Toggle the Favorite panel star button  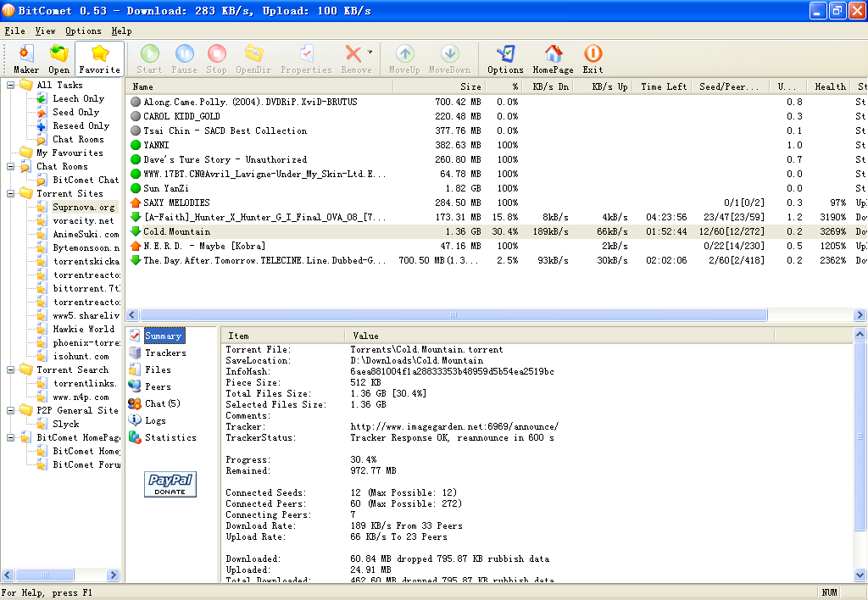100,58
